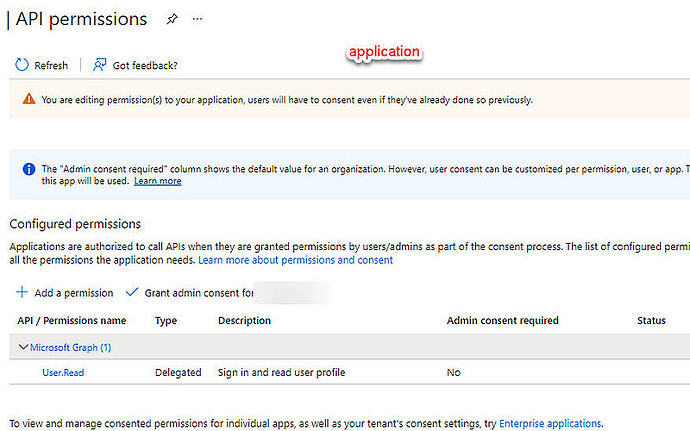Open the Microsoft Graph (1) group link
This screenshot has height=431, width=690.
[x=70, y=347]
